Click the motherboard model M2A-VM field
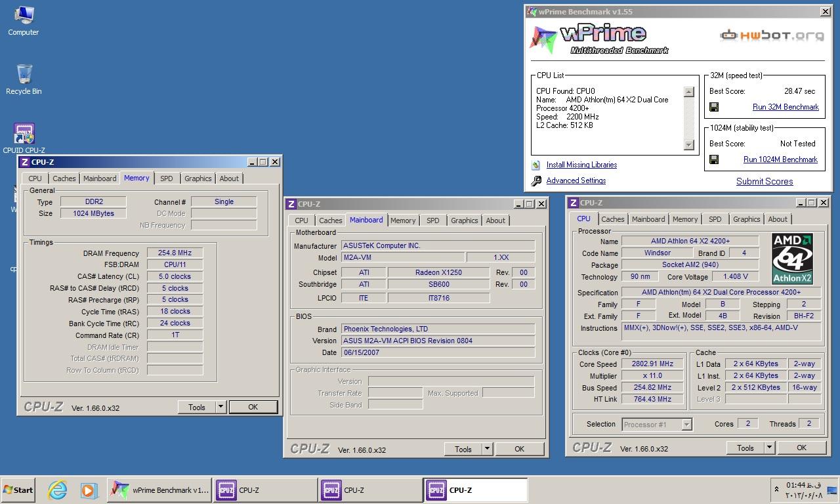The image size is (840, 504). 403,257
